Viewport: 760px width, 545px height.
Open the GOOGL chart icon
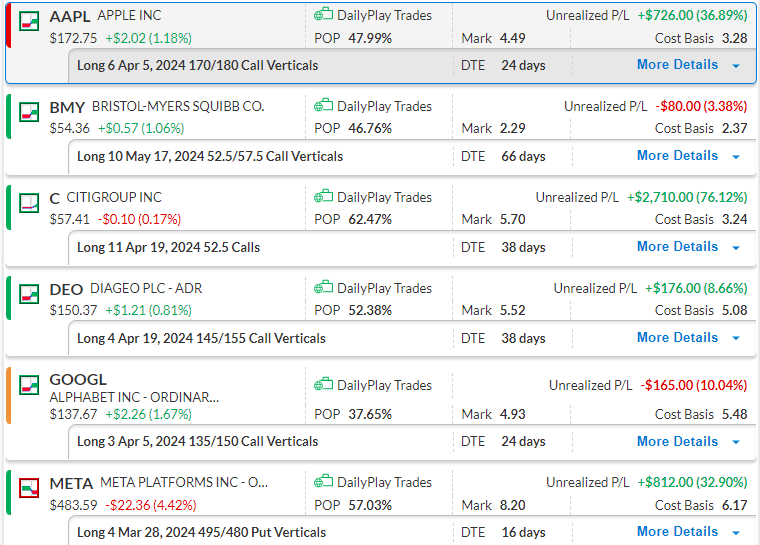point(29,385)
